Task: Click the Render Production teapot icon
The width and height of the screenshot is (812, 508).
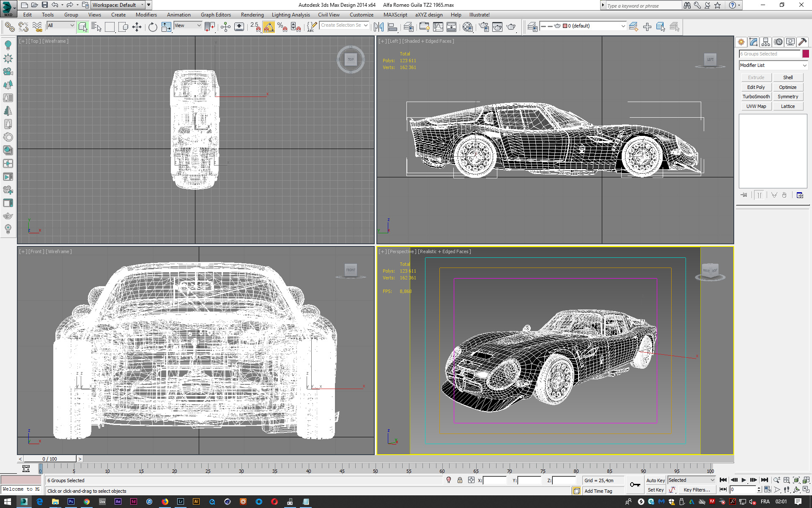Action: coord(511,27)
